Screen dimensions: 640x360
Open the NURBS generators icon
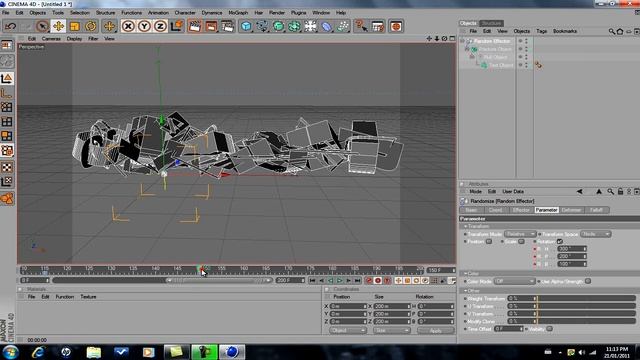click(x=278, y=27)
